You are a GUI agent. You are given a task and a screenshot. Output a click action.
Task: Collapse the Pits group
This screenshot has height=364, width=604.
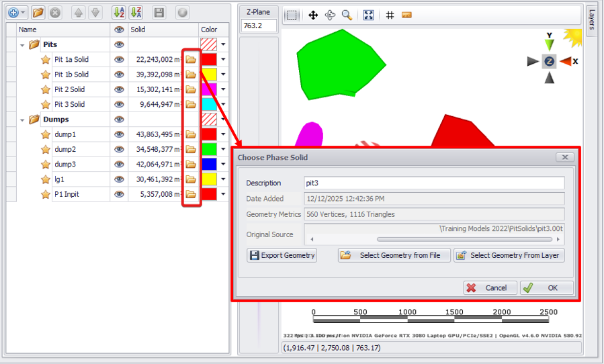22,45
